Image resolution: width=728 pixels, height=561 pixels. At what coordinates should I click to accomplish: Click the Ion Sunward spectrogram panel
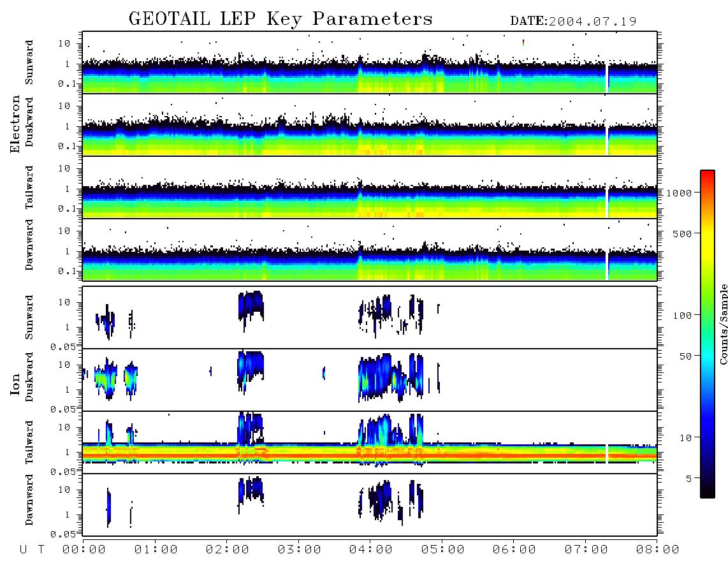tap(370, 317)
